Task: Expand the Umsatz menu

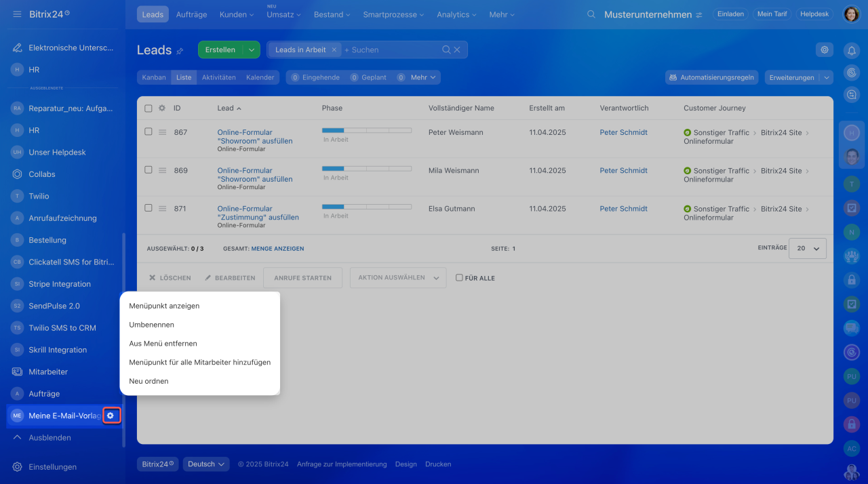Action: (284, 14)
